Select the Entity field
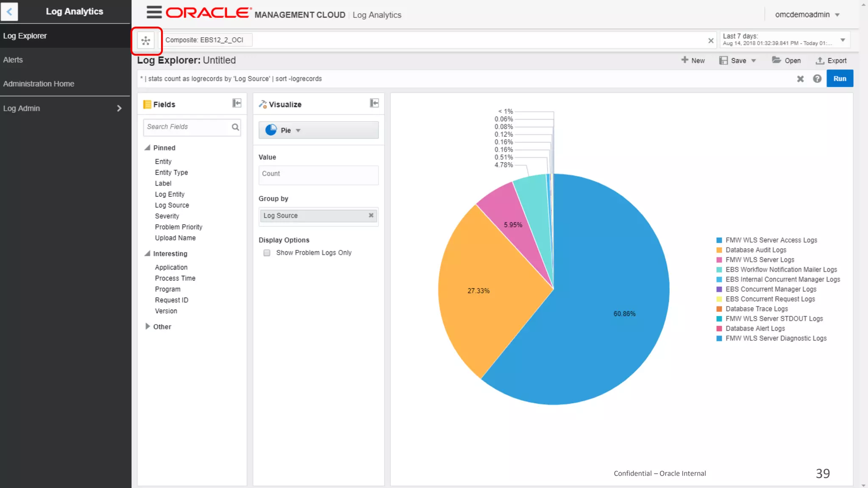 [163, 161]
